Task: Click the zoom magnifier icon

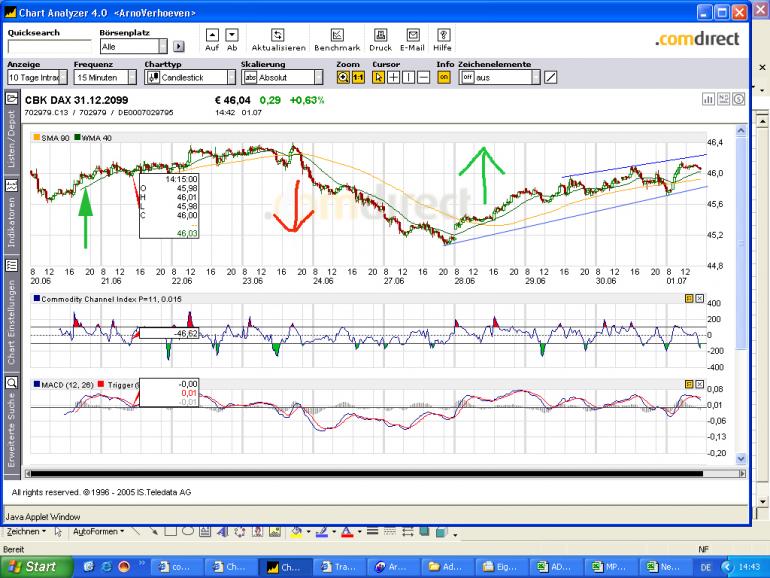Action: pyautogui.click(x=342, y=77)
